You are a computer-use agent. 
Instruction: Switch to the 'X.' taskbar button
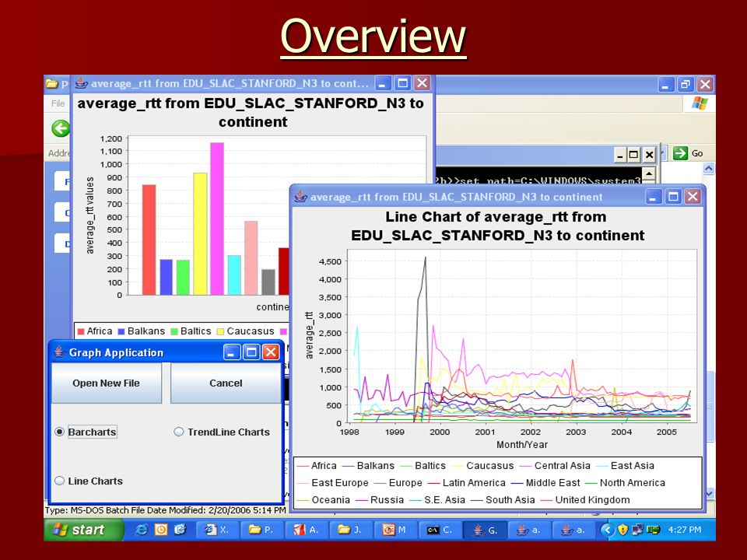coord(217,530)
